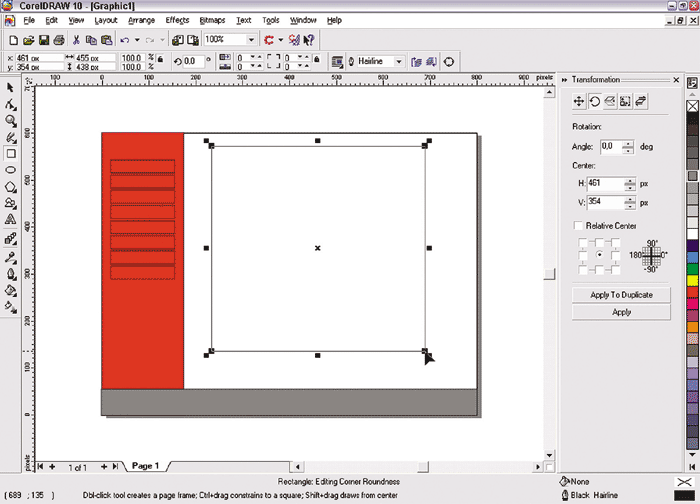Open the Skew tab in Transformation docker
Image resolution: width=700 pixels, height=504 pixels.
[x=641, y=101]
